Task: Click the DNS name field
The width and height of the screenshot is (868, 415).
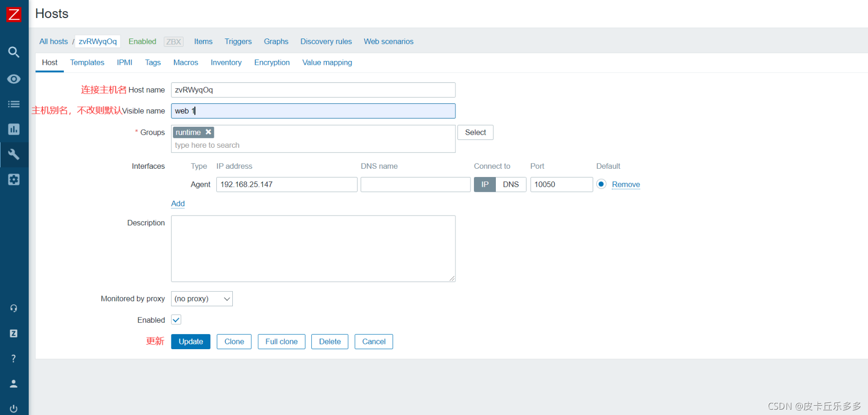Action: point(415,184)
